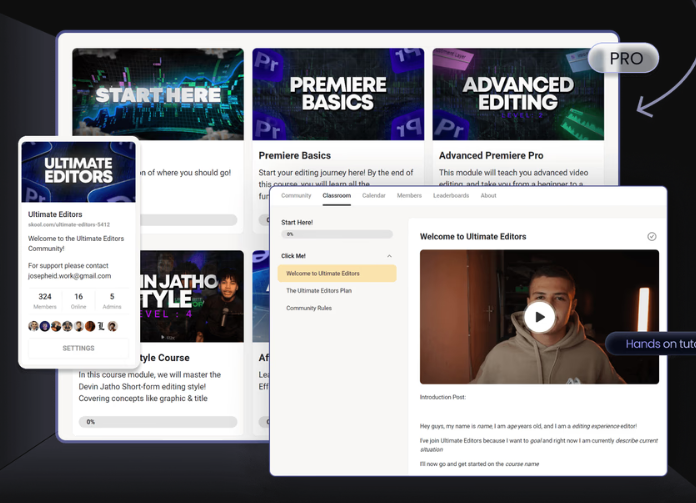View the Leaderboards tab
The width and height of the screenshot is (696, 503).
451,195
